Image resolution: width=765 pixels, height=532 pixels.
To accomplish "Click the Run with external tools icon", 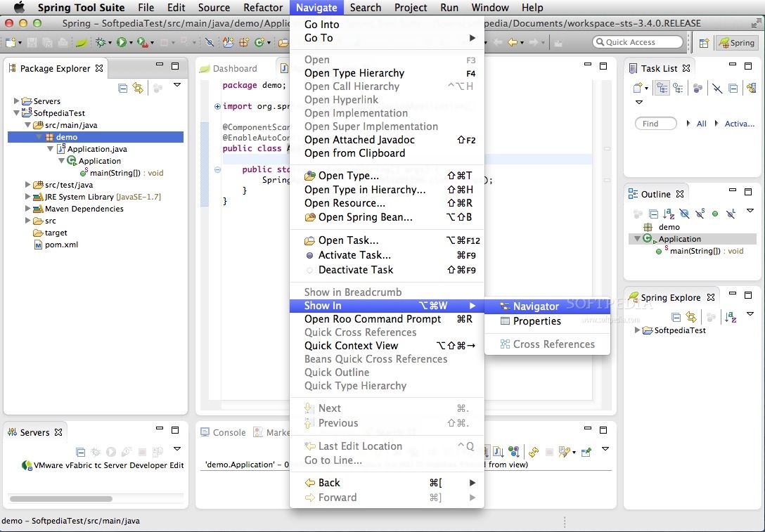I will point(143,42).
